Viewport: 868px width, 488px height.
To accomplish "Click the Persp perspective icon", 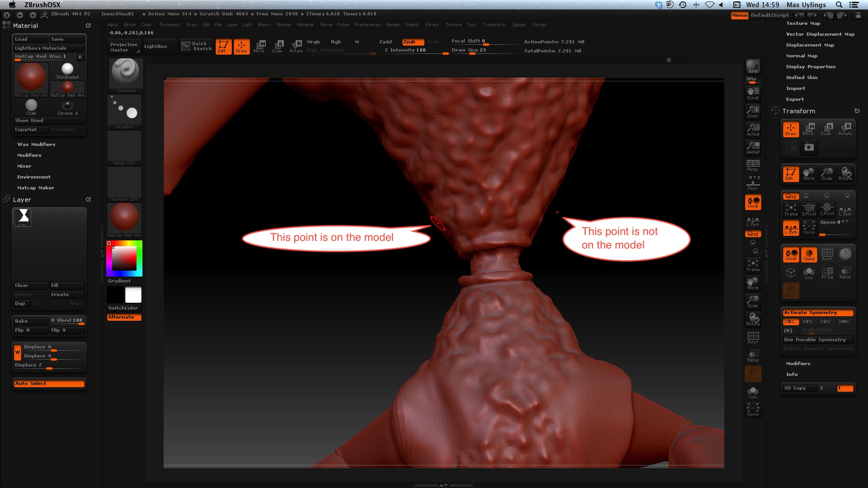I will pos(753,165).
